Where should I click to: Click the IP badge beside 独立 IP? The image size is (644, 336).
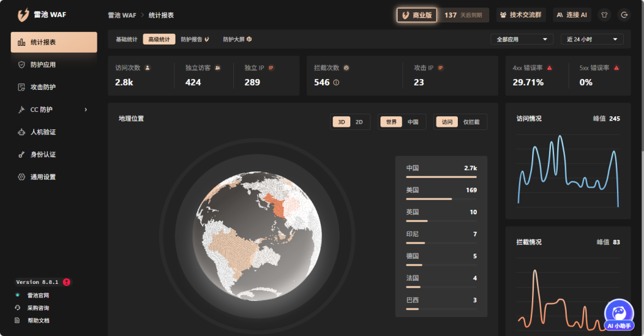point(271,68)
